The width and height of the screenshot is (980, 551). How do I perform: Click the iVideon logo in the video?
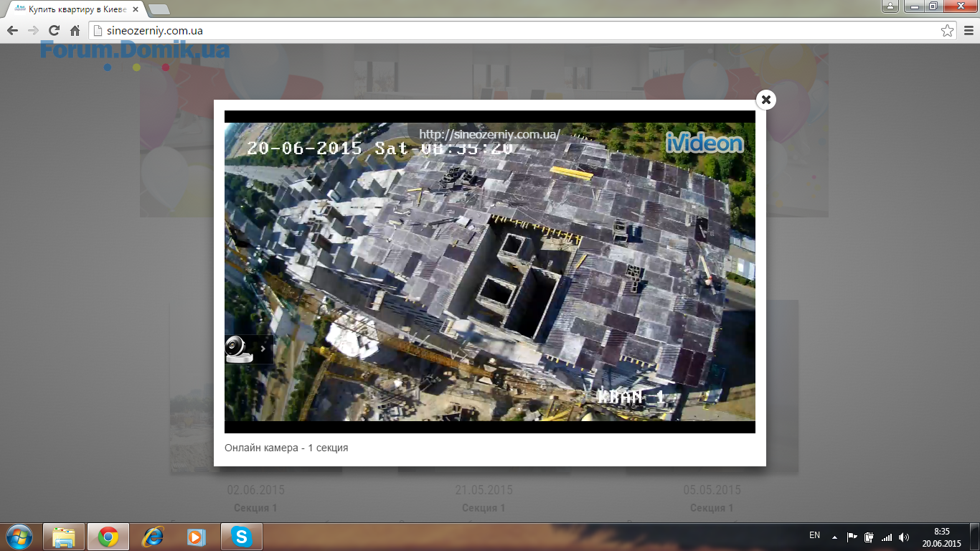[705, 143]
